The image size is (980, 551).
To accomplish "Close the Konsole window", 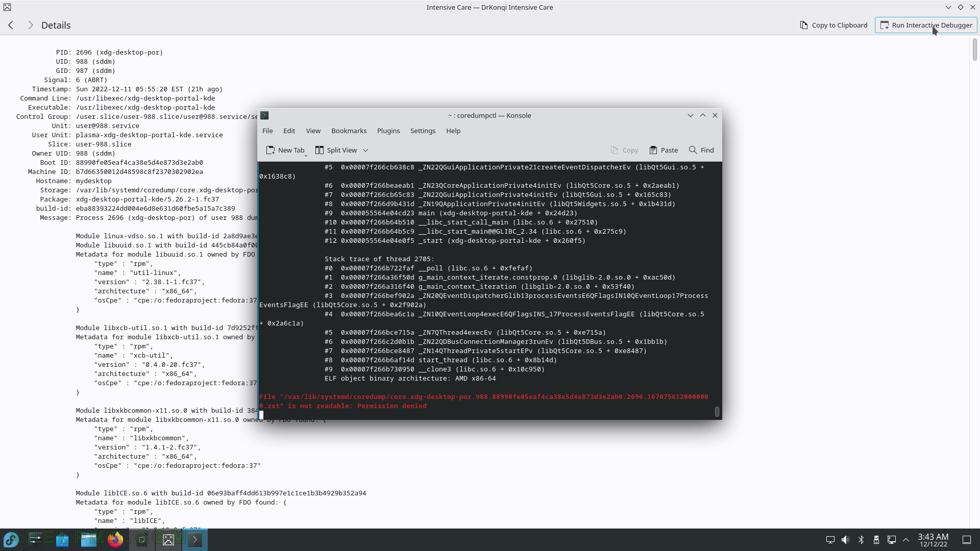I will click(x=715, y=115).
